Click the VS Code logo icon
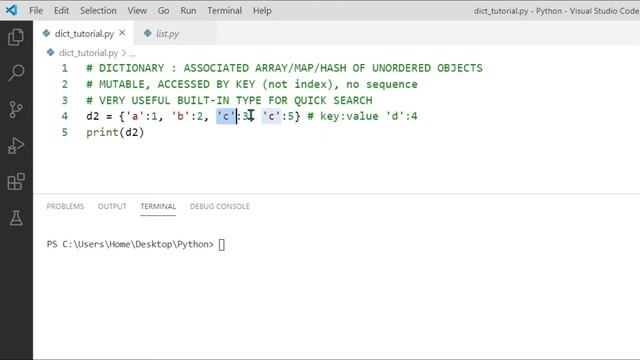 point(11,10)
